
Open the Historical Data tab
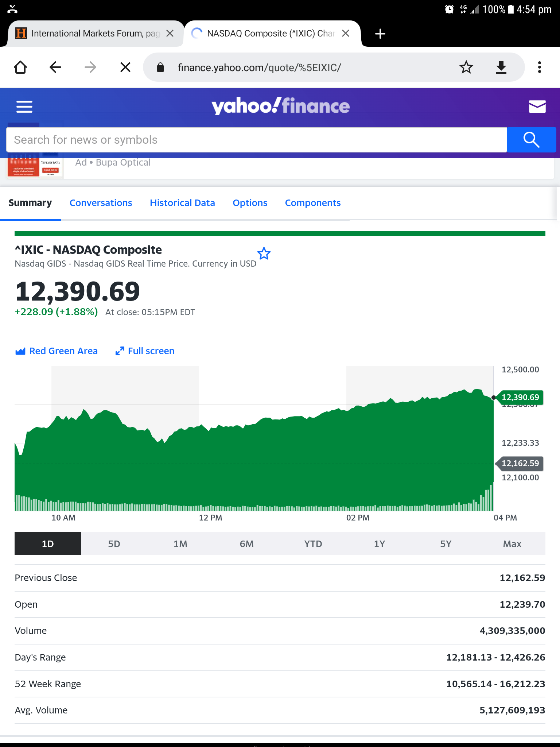point(182,203)
